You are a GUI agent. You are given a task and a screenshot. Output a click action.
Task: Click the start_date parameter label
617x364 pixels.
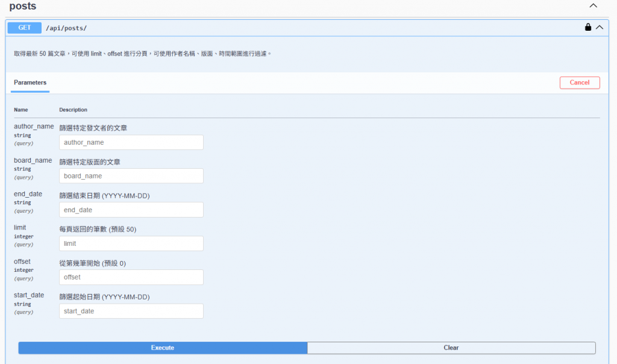click(29, 295)
